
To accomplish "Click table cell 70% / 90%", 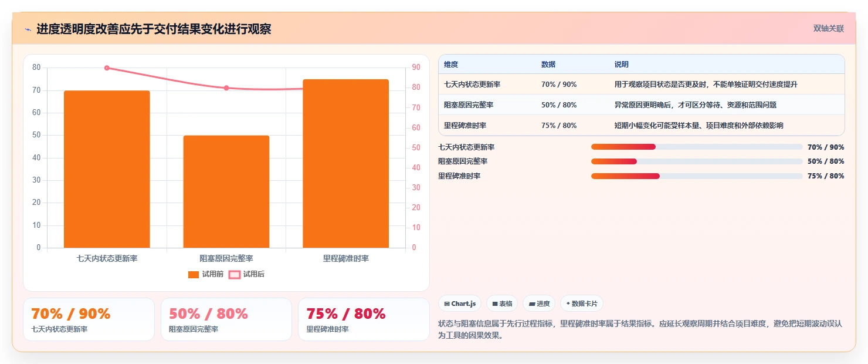I will pyautogui.click(x=559, y=85).
